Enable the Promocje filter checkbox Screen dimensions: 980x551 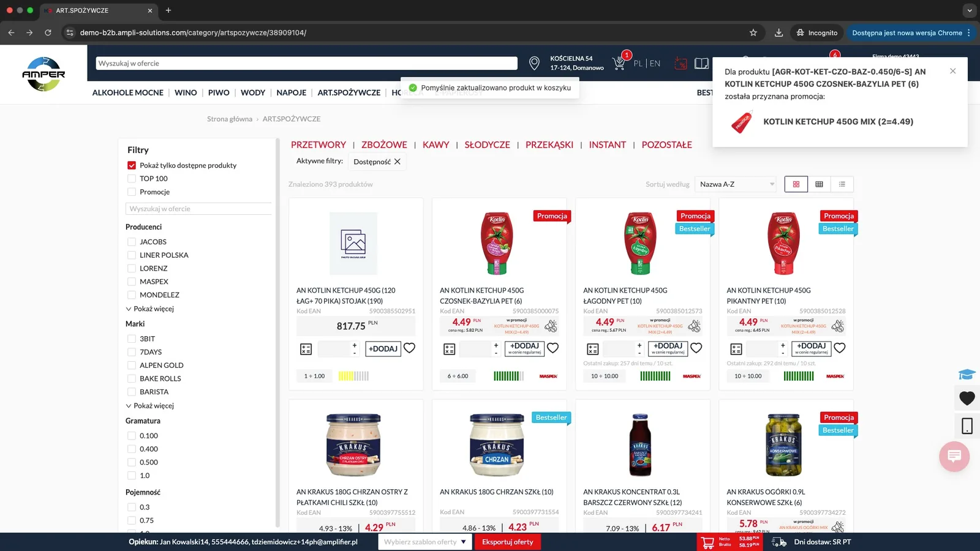click(x=132, y=192)
